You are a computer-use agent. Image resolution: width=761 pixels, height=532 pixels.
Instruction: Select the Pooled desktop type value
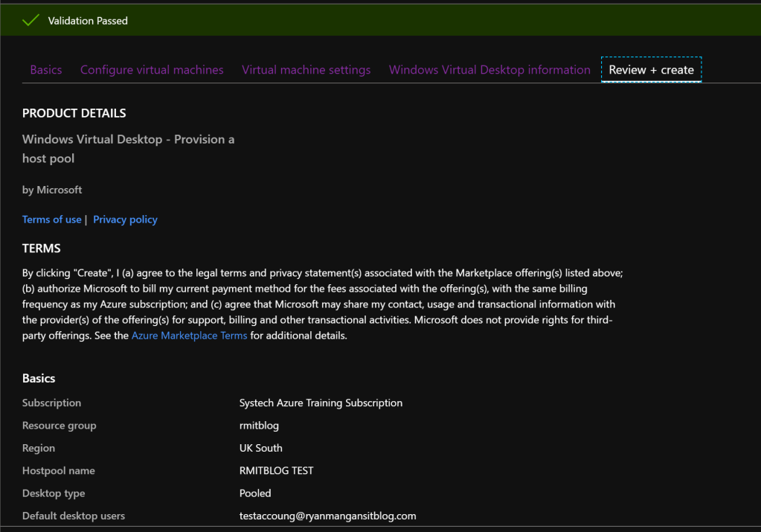[255, 493]
